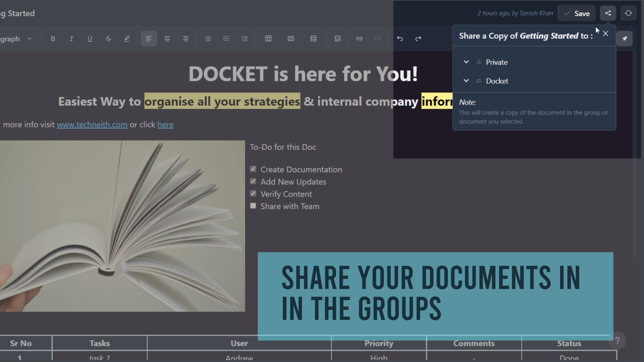Undo the last edit
This screenshot has width=644, height=362.
tap(400, 39)
